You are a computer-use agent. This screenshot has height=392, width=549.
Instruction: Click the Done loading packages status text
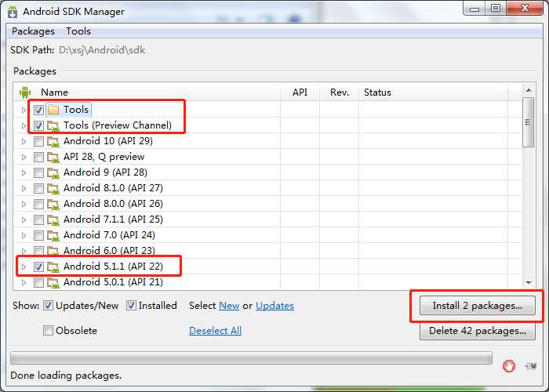coord(66,376)
